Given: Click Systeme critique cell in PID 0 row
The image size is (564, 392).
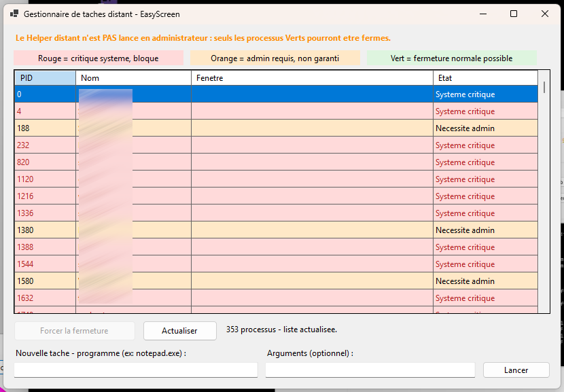Looking at the screenshot, I should coord(486,94).
